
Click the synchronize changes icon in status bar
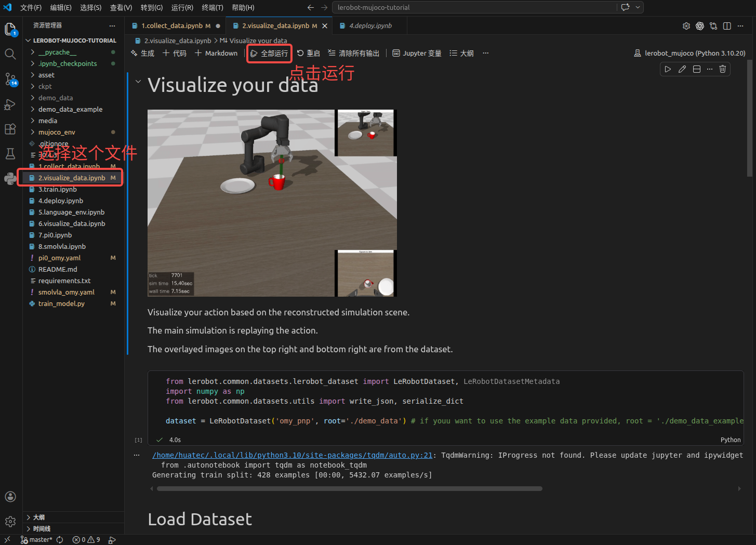coord(60,540)
